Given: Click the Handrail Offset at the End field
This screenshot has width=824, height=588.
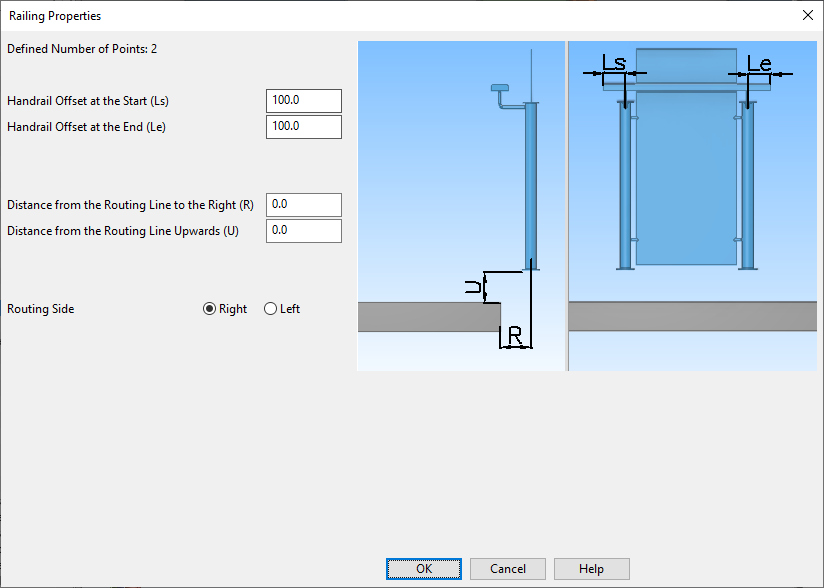Looking at the screenshot, I should pyautogui.click(x=304, y=127).
